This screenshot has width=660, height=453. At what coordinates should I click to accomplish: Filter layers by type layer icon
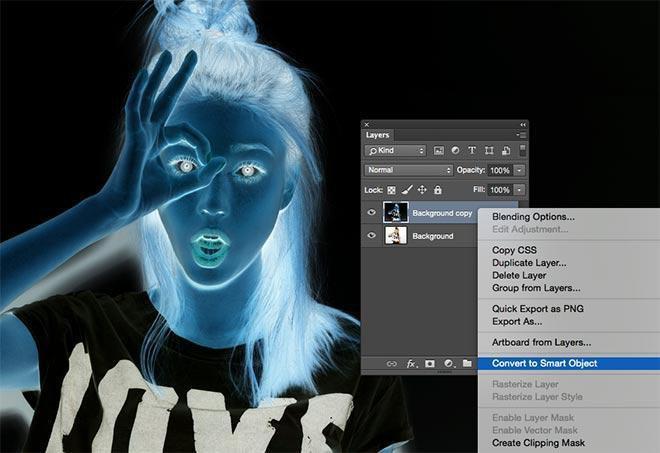(472, 150)
